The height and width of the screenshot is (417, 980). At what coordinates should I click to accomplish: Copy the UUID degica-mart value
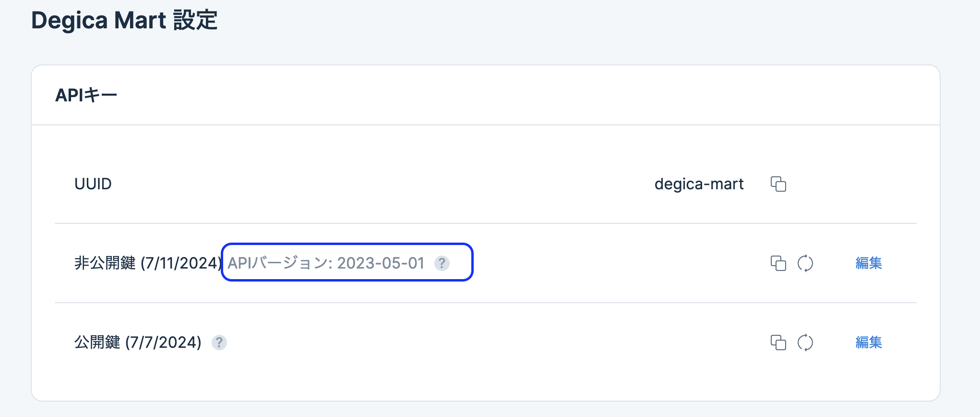[x=778, y=184]
